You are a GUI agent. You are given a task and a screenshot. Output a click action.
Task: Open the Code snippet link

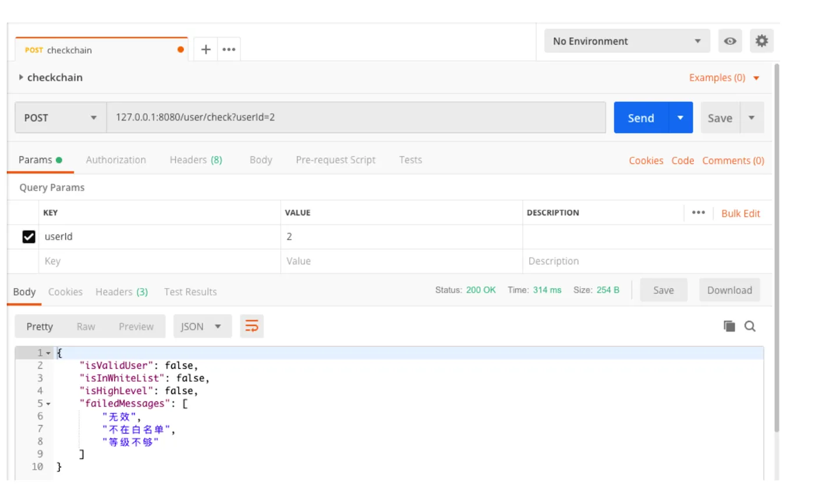tap(683, 161)
